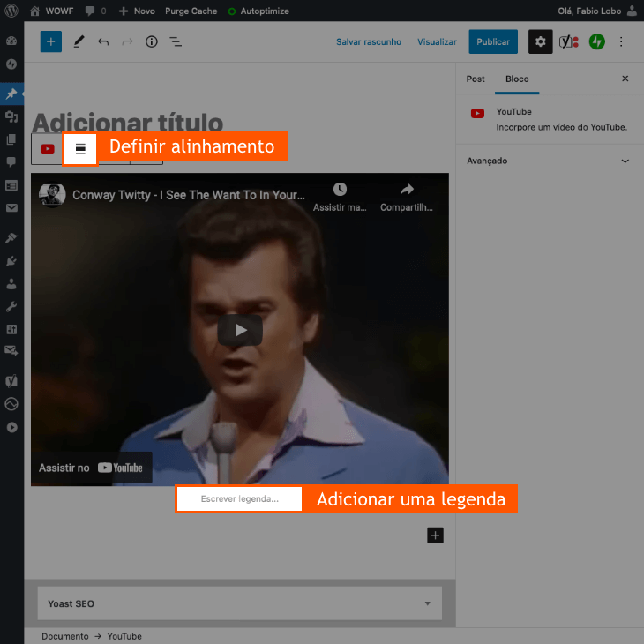Expand the Yoast SEO metabox
This screenshot has width=644, height=644.
click(239, 603)
